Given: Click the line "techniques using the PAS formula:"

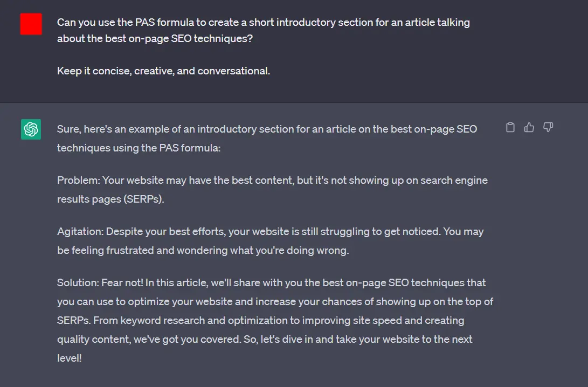Looking at the screenshot, I should click(139, 148).
